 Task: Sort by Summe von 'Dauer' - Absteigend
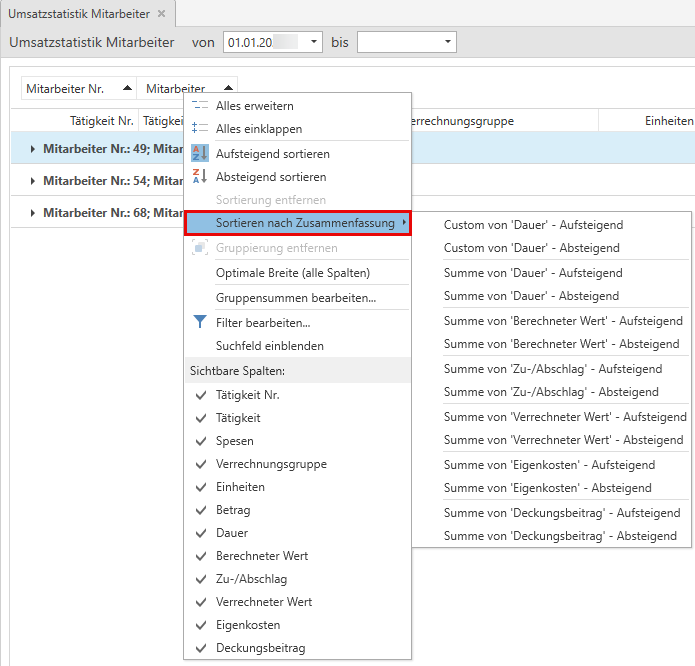point(551,296)
